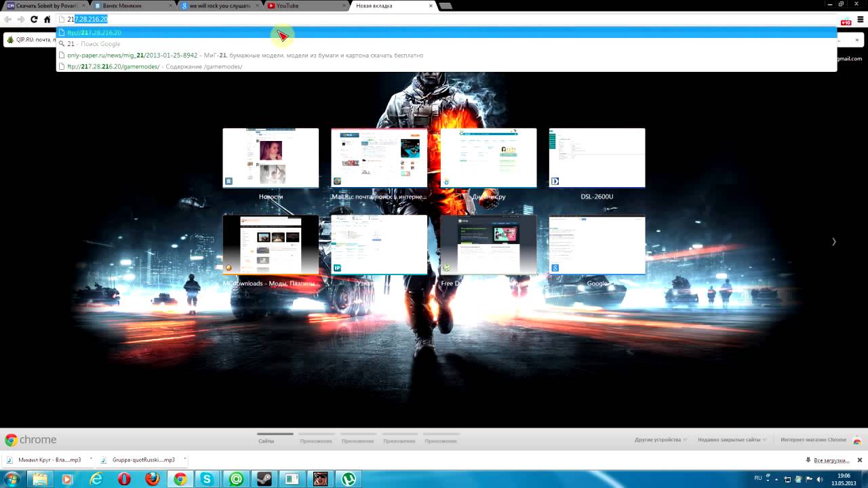Open Internet Explorer from taskbar

tap(96, 479)
